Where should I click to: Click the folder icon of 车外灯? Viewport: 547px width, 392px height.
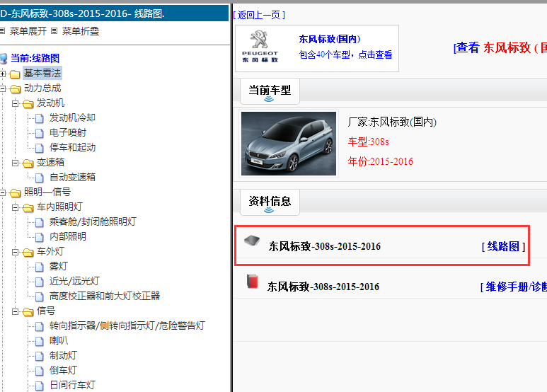[x=28, y=252]
